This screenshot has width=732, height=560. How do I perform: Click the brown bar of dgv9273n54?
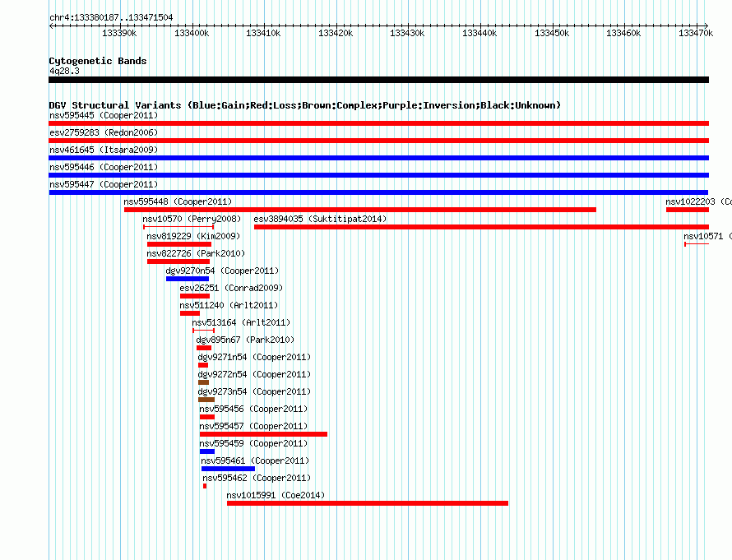pyautogui.click(x=206, y=400)
